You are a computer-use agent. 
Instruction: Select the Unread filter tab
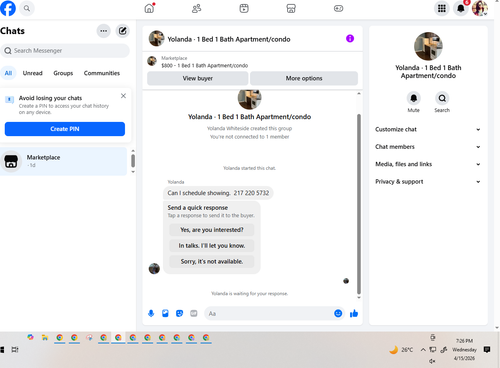coord(32,73)
